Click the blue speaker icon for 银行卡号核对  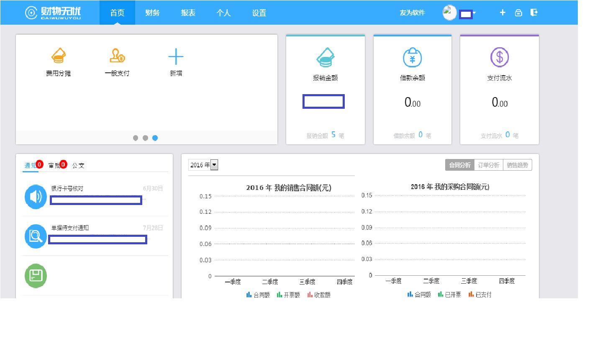click(x=36, y=196)
